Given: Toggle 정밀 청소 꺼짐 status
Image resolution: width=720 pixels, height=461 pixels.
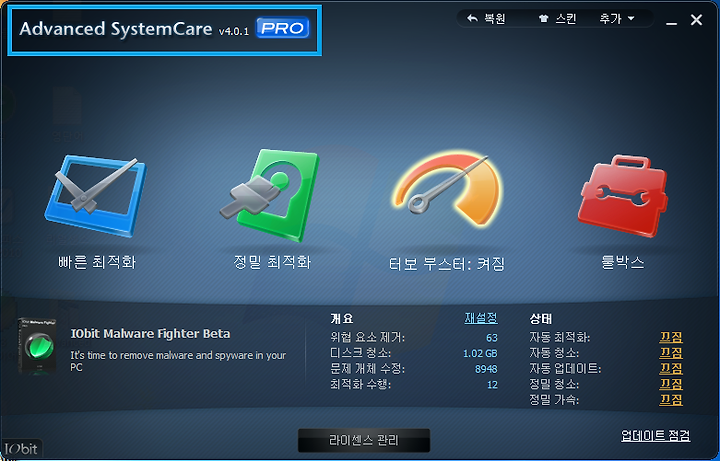Looking at the screenshot, I should [x=671, y=384].
